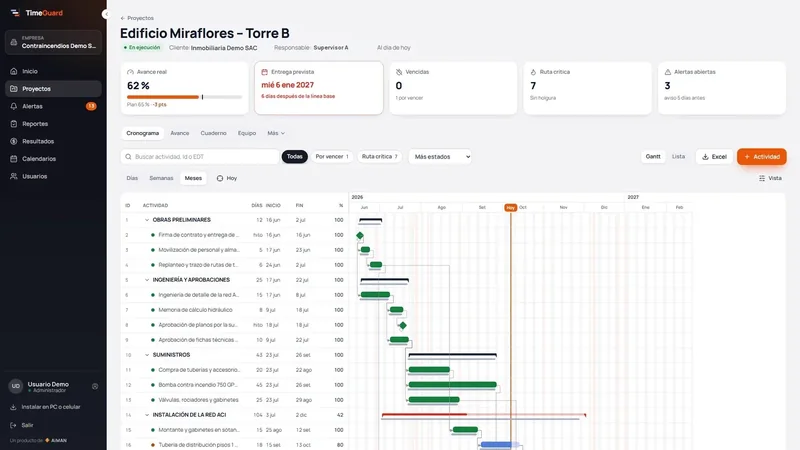Click the orange Alertas badge count
Image resolution: width=800 pixels, height=450 pixels.
tap(91, 106)
